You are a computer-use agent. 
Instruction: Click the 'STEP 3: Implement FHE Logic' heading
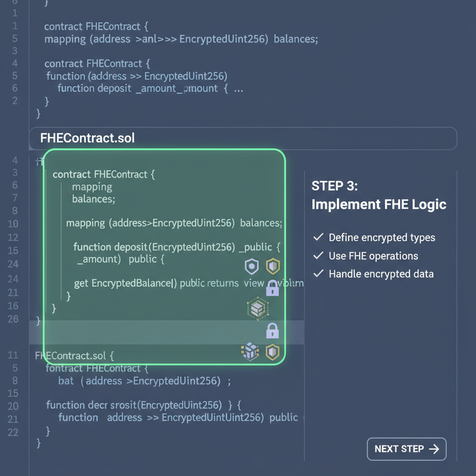tap(379, 195)
